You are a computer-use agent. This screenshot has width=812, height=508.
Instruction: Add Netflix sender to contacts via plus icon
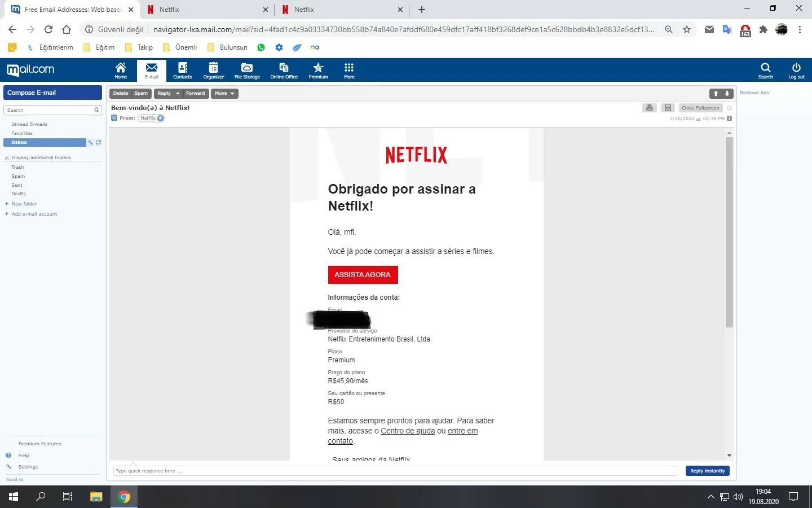pyautogui.click(x=160, y=118)
